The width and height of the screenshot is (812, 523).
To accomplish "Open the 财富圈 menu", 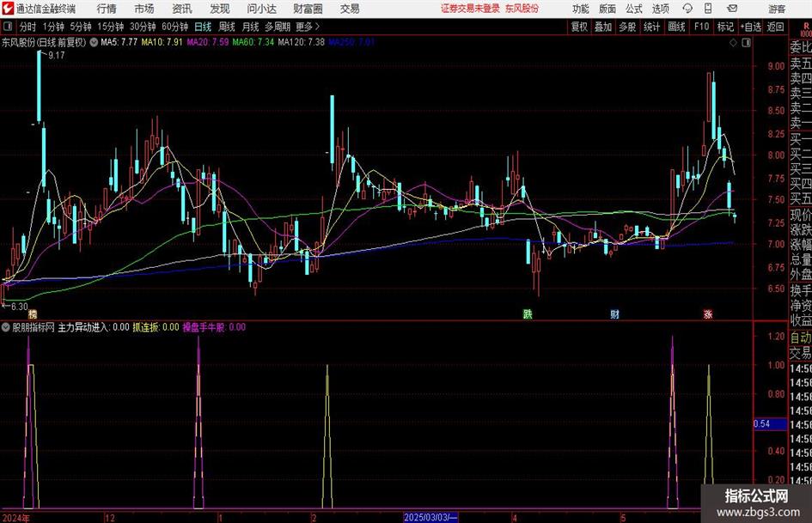I will (308, 9).
